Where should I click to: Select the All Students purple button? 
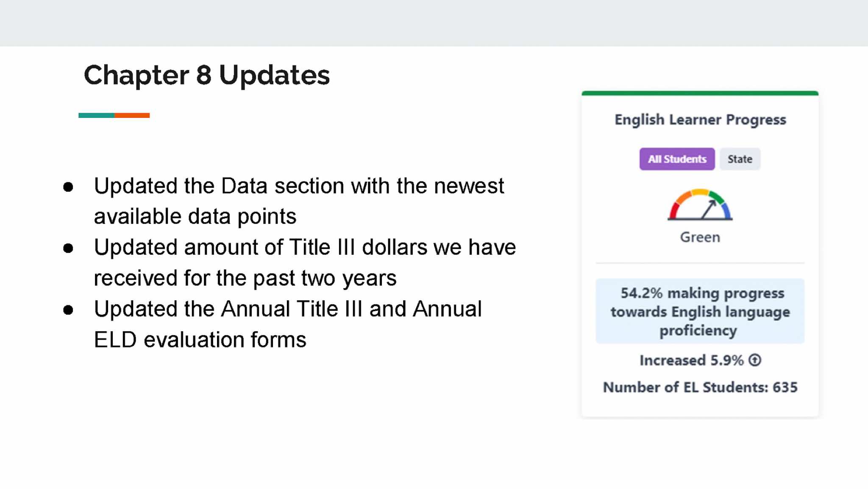[677, 159]
